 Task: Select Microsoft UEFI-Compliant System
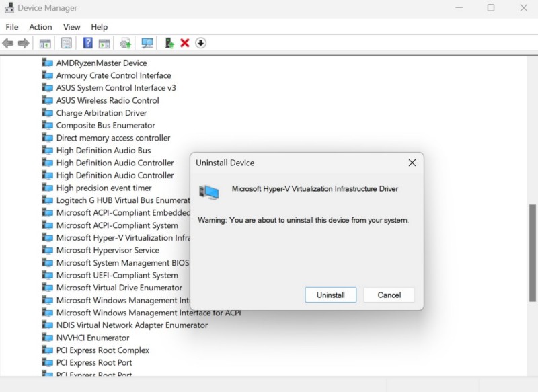(117, 275)
